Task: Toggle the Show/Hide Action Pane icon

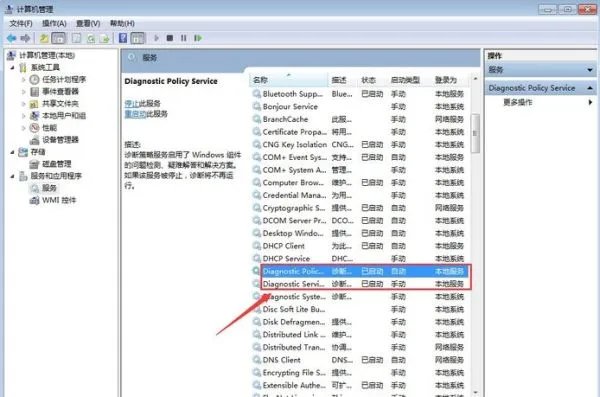Action: click(138, 38)
